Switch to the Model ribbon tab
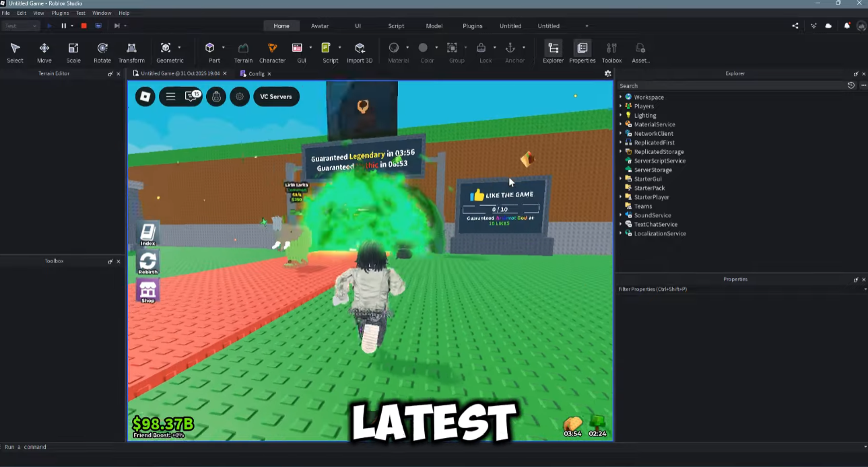Screen dimensions: 868x467 [434, 26]
